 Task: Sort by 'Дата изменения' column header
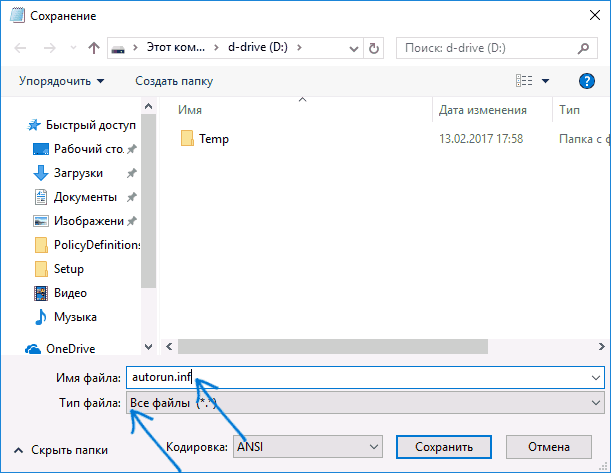coord(482,110)
